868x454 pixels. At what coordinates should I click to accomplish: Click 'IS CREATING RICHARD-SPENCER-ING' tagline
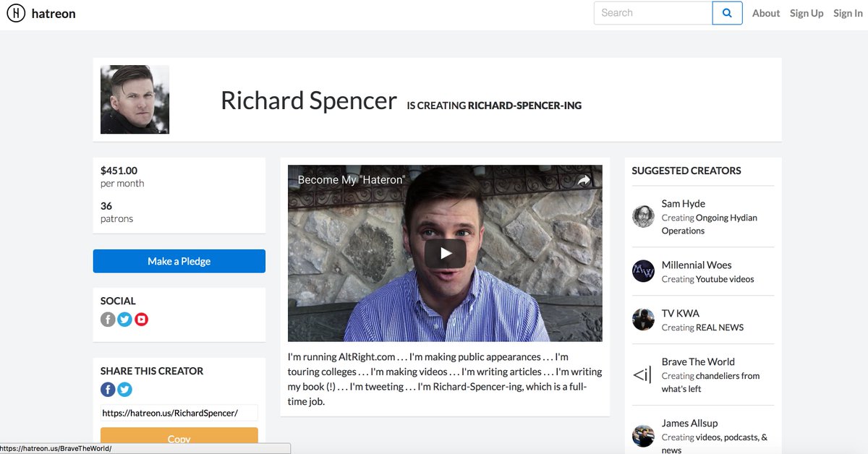point(494,106)
